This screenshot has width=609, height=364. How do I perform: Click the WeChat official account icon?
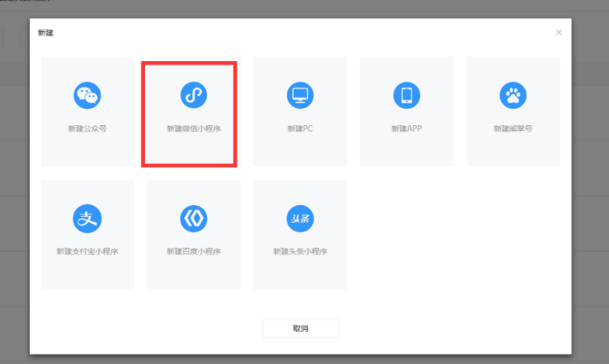(x=87, y=96)
